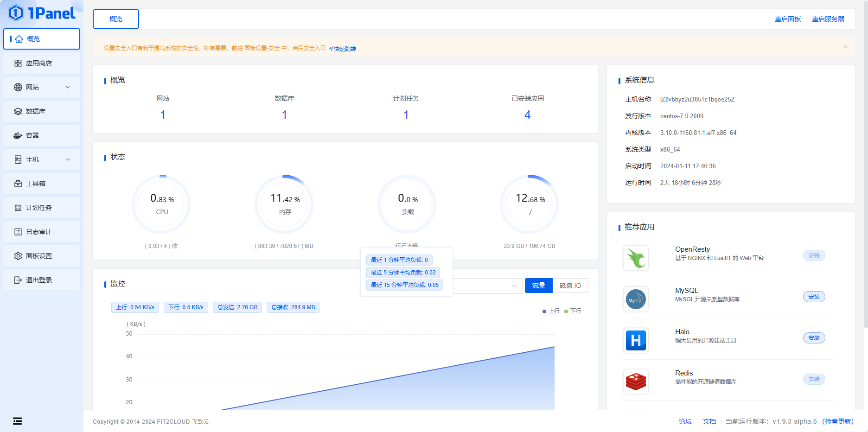Click the Halo app logo
This screenshot has height=432, width=868.
[636, 340]
